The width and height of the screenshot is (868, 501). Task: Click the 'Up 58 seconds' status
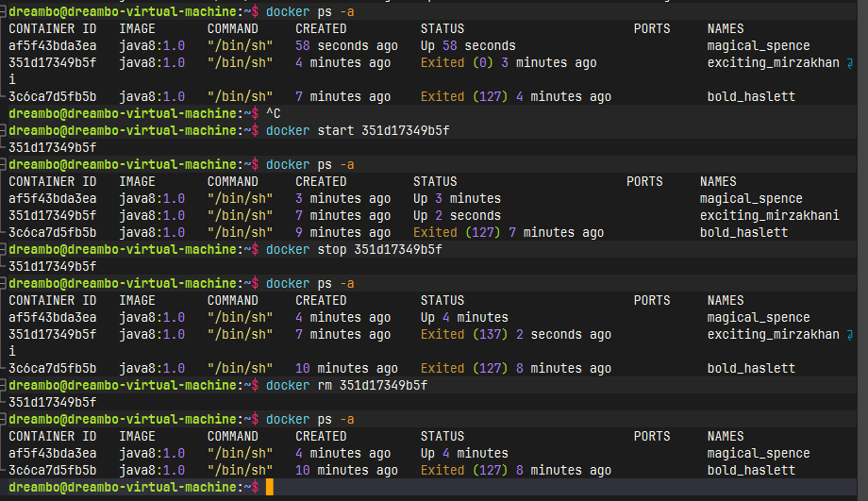pyautogui.click(x=468, y=46)
